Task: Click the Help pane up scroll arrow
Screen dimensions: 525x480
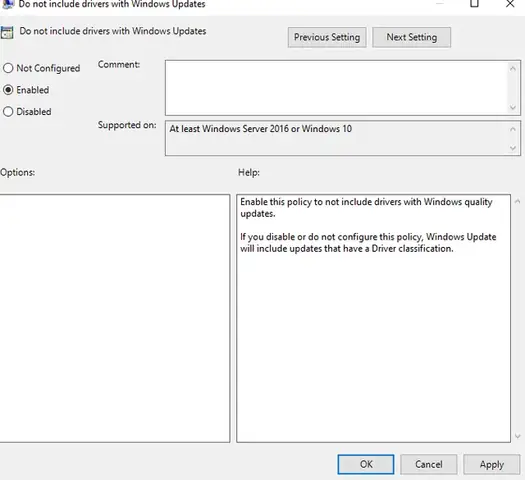Action: pyautogui.click(x=517, y=202)
